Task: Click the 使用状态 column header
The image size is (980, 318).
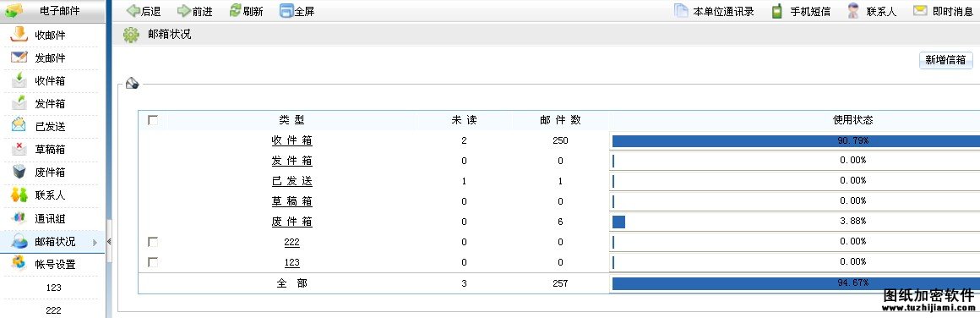Action: click(x=852, y=119)
